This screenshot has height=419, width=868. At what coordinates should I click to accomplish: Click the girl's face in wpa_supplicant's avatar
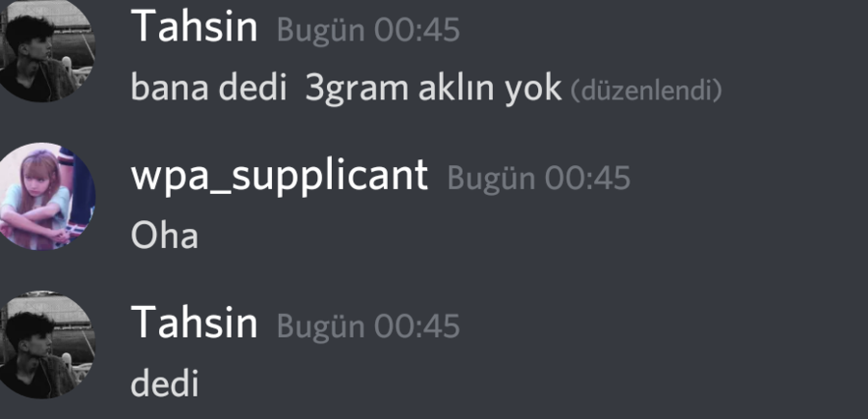38,177
